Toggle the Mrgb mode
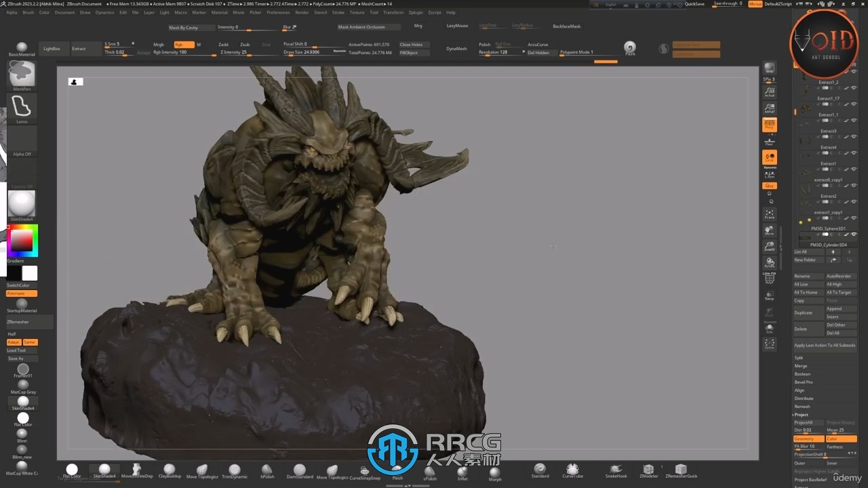 159,44
